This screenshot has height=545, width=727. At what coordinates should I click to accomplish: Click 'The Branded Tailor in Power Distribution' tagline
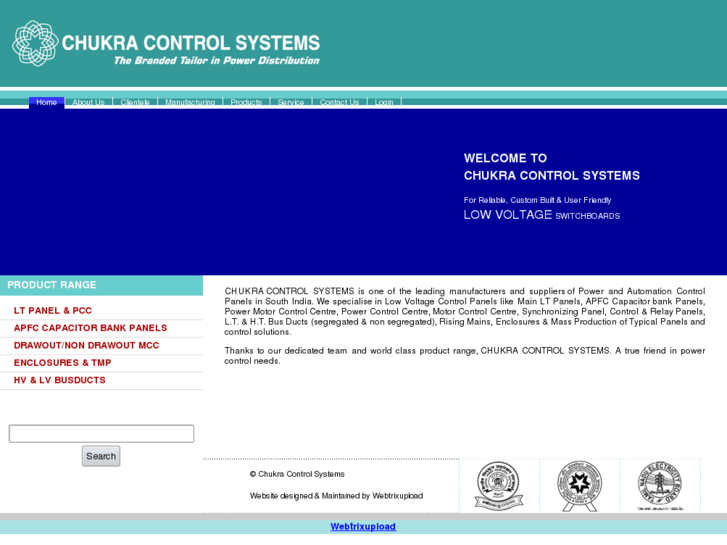click(217, 61)
